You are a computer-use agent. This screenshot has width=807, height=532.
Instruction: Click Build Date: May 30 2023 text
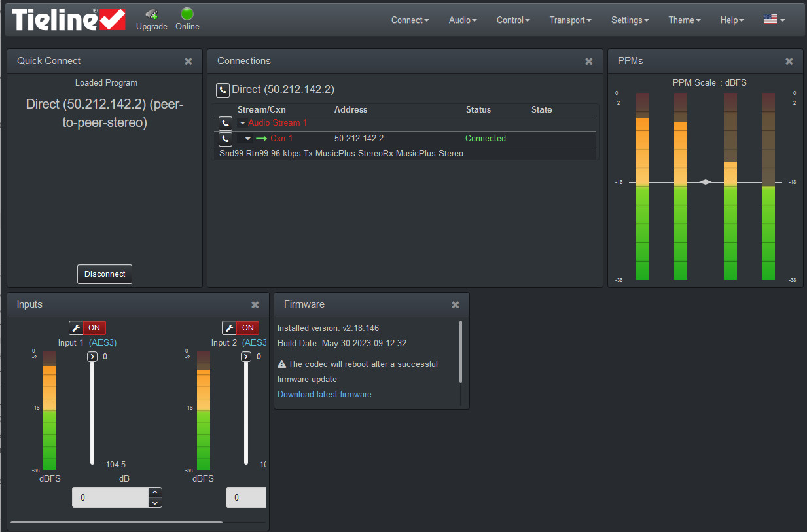pyautogui.click(x=342, y=343)
